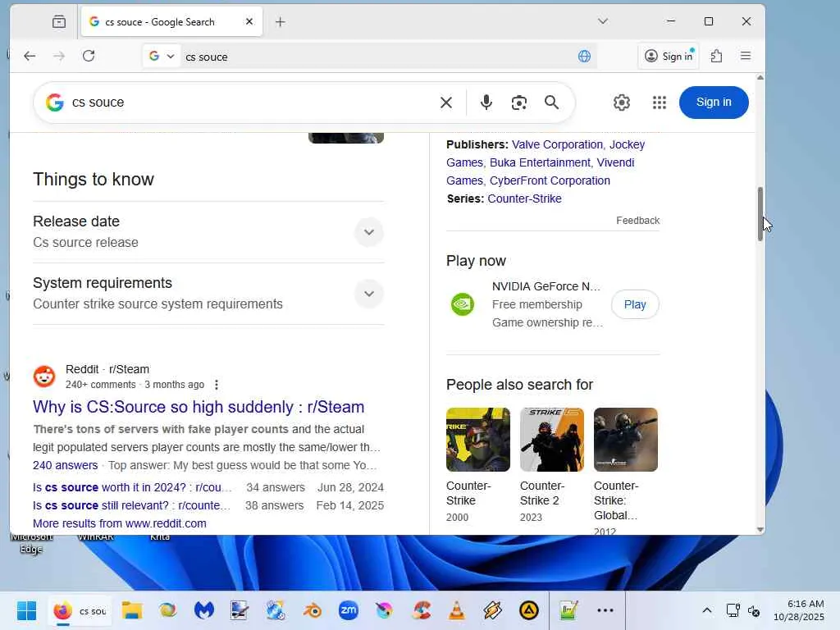Click the NVIDIA GeForce NOW logo
The width and height of the screenshot is (840, 630).
pos(463,304)
